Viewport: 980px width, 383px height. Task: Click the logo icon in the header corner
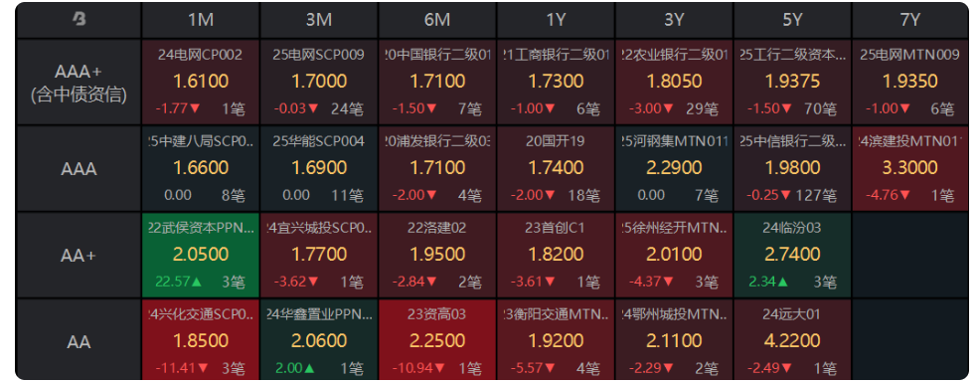[79, 20]
